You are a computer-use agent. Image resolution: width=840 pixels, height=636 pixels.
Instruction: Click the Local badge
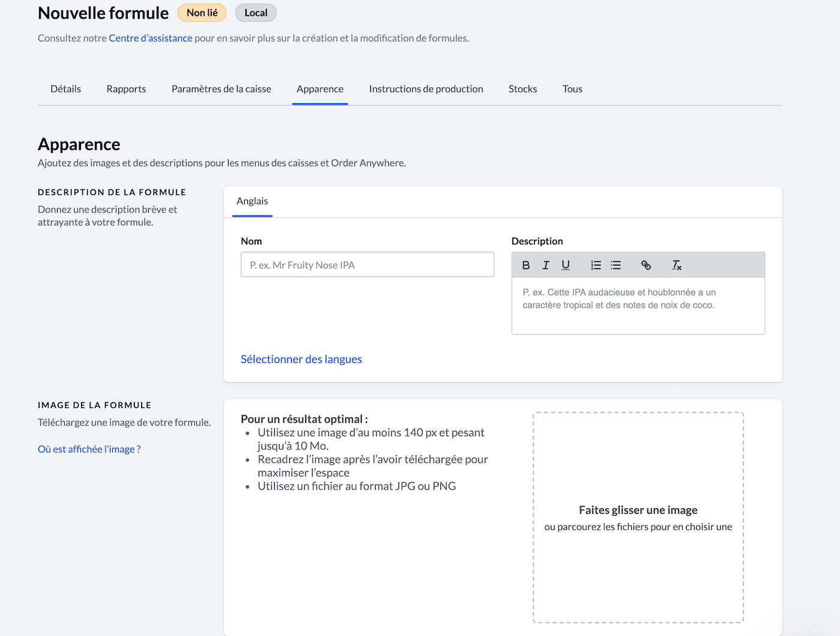tap(256, 13)
